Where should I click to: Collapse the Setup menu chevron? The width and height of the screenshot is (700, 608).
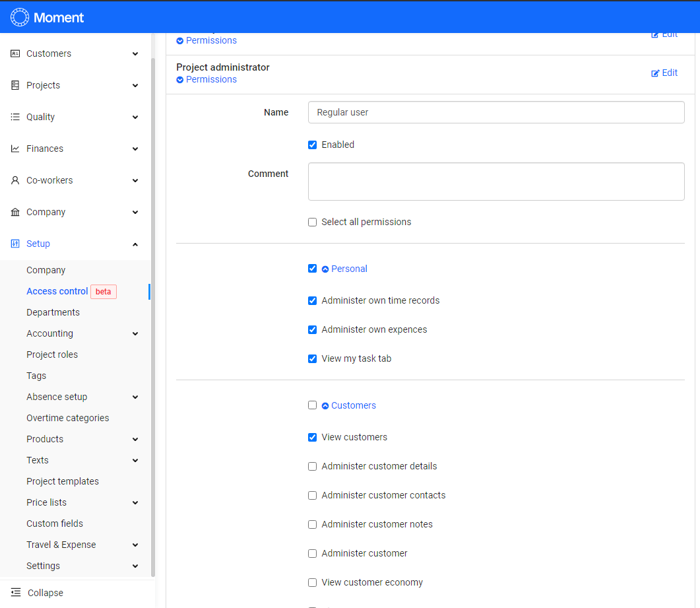135,244
